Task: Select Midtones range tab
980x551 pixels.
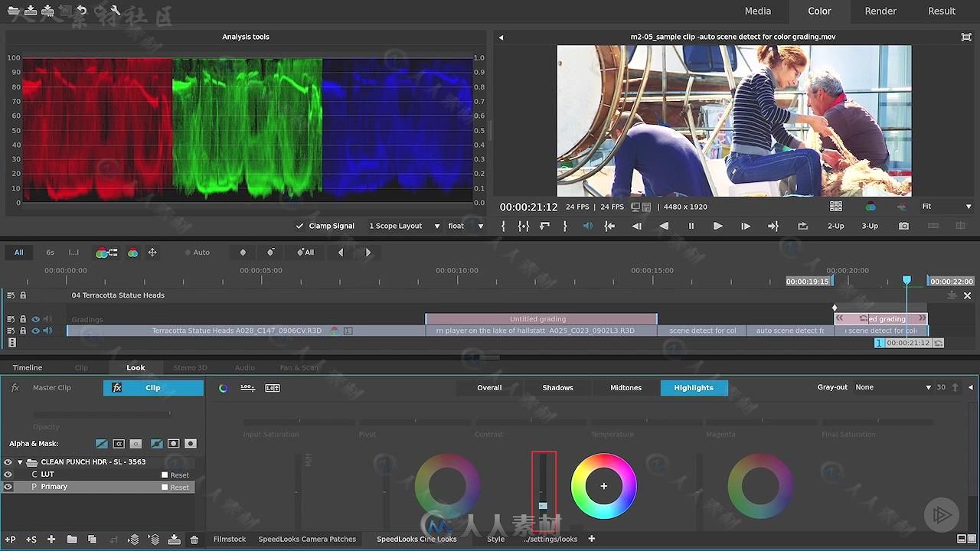Action: 626,388
